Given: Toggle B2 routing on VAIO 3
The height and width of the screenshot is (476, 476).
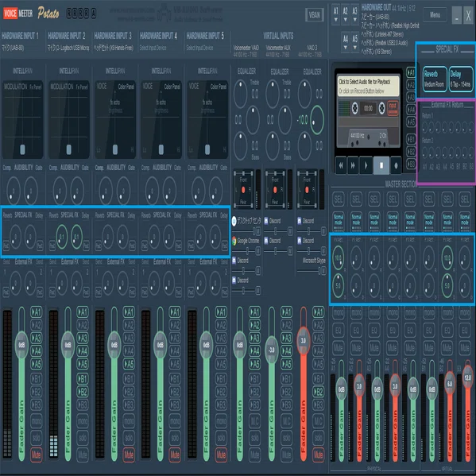Looking at the screenshot, I should (x=318, y=392).
